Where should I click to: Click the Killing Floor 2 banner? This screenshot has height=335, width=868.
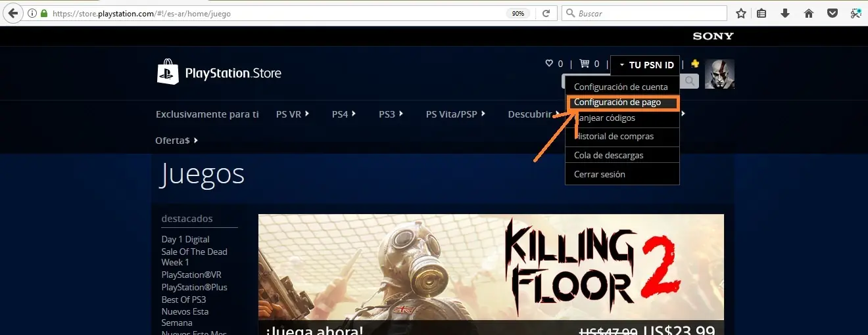click(x=491, y=275)
